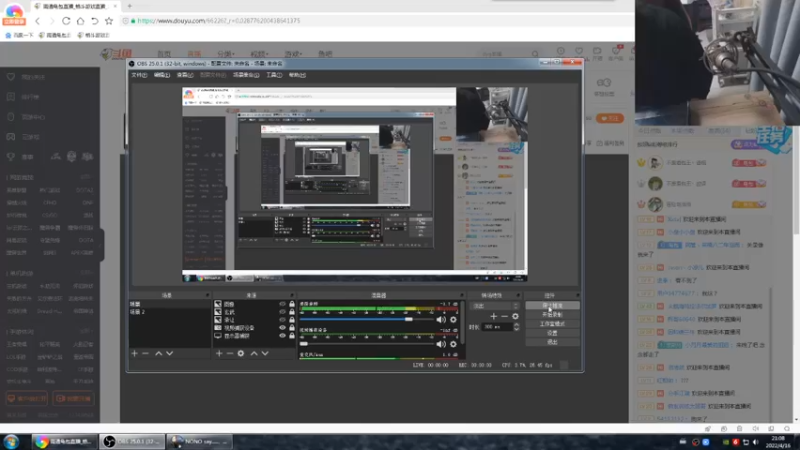Click the browser undo-close arrow icon
The width and height of the screenshot is (800, 450).
point(94,21)
